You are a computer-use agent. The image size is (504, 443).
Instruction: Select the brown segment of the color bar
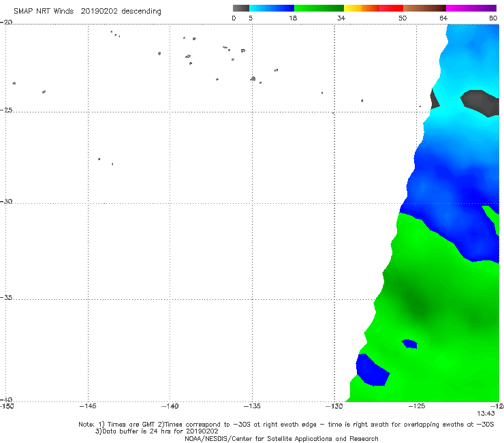point(424,8)
